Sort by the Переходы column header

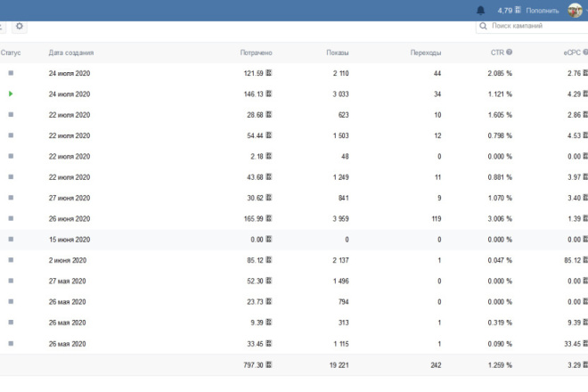click(x=426, y=53)
